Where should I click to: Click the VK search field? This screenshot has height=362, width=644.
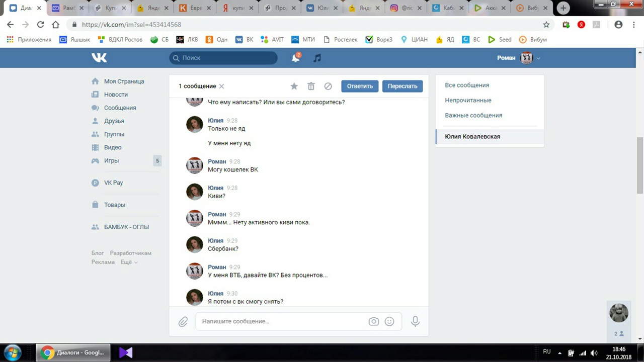[x=223, y=58]
